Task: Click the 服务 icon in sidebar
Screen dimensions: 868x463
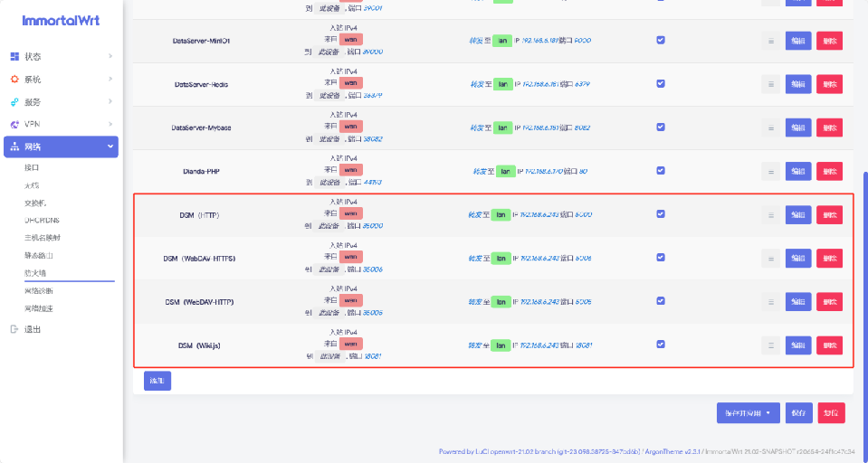Action: (14, 102)
